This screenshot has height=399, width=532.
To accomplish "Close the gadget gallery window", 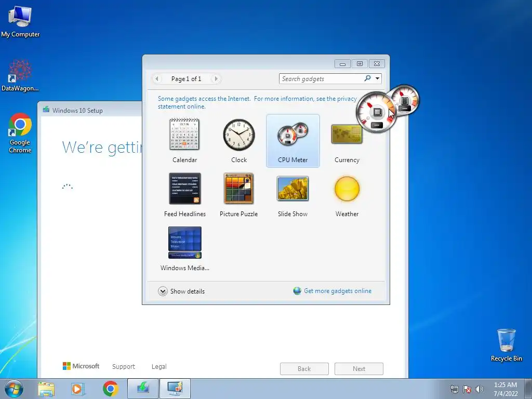I will tap(377, 64).
